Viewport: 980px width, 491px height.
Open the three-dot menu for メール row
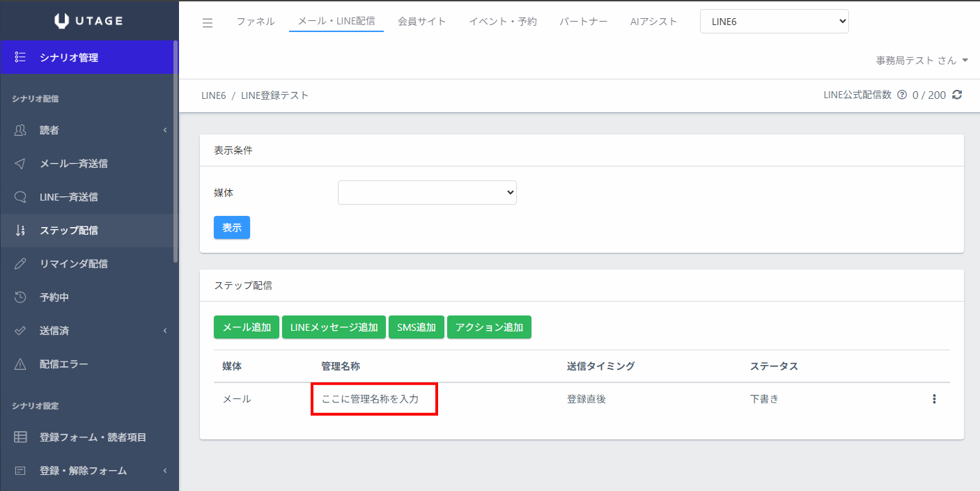(x=934, y=399)
